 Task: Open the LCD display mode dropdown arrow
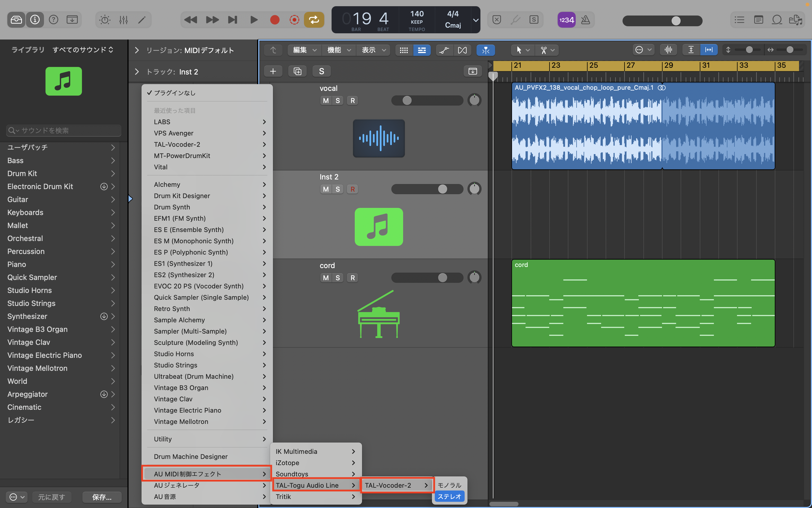pyautogui.click(x=475, y=20)
